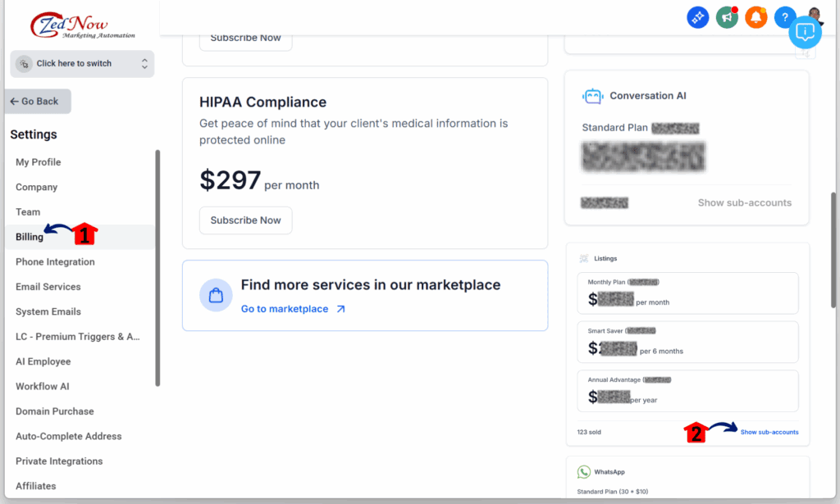Click the WhatsApp Standard Plan (30 + $10) text
This screenshot has height=504, width=840.
click(x=612, y=492)
